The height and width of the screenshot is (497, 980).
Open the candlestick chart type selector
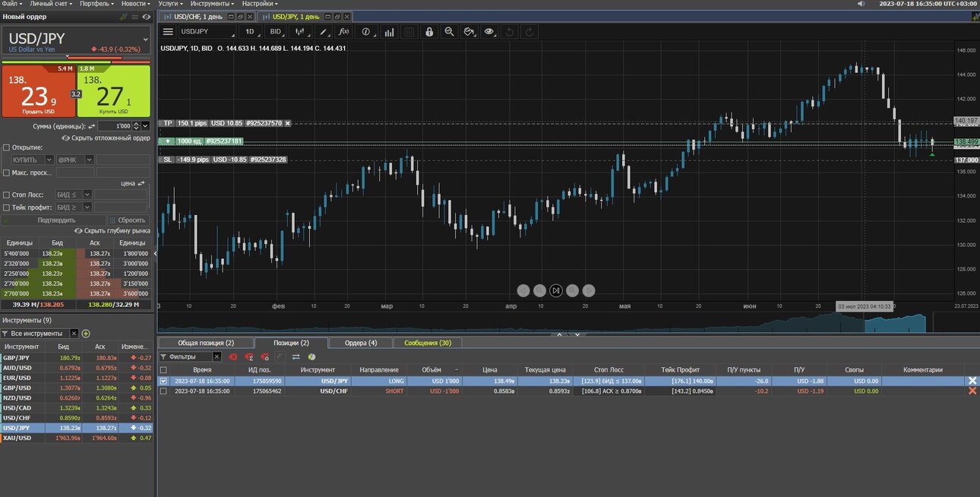pos(302,32)
